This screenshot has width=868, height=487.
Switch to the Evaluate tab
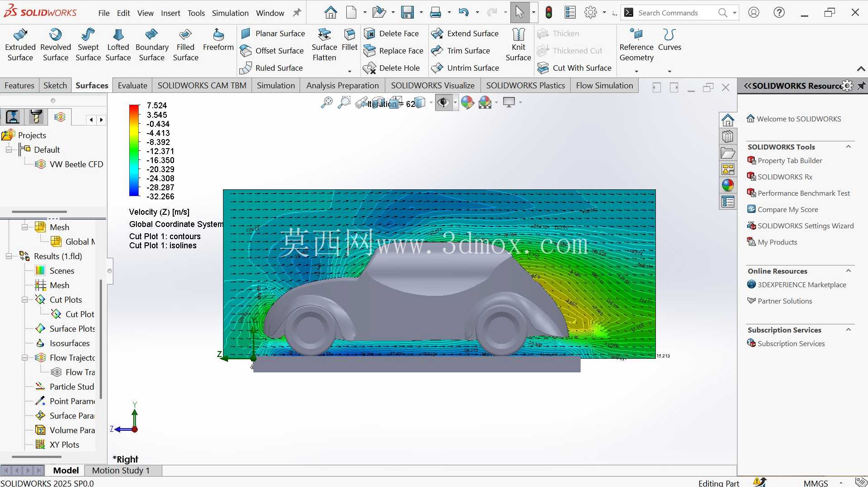tap(132, 86)
